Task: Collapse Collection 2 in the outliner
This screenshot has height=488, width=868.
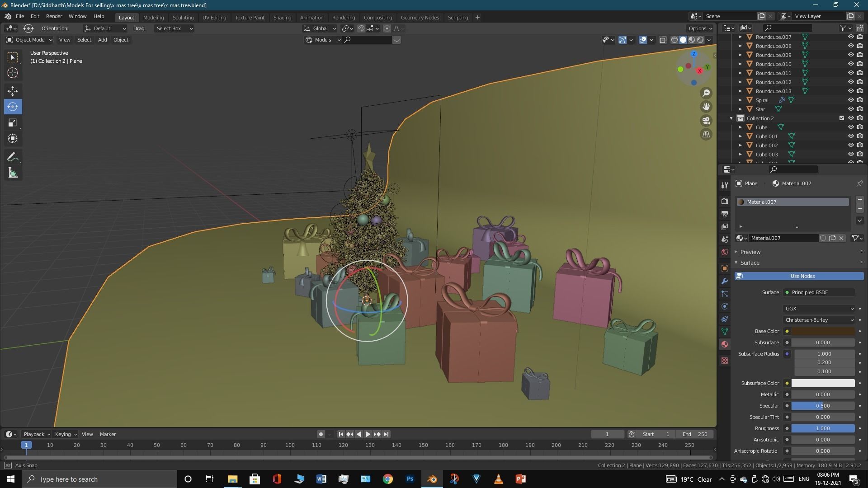Action: 731,118
